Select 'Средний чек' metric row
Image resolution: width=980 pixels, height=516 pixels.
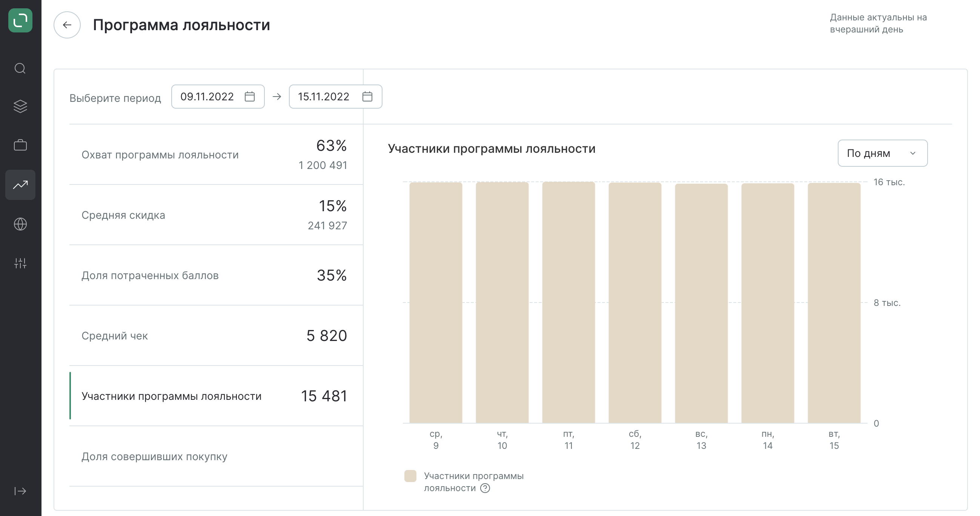(216, 336)
